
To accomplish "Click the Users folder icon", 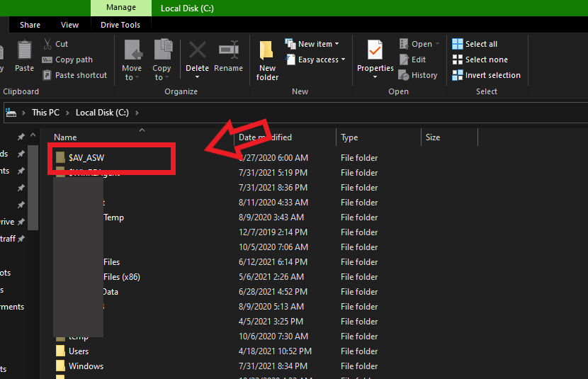I will [x=60, y=351].
